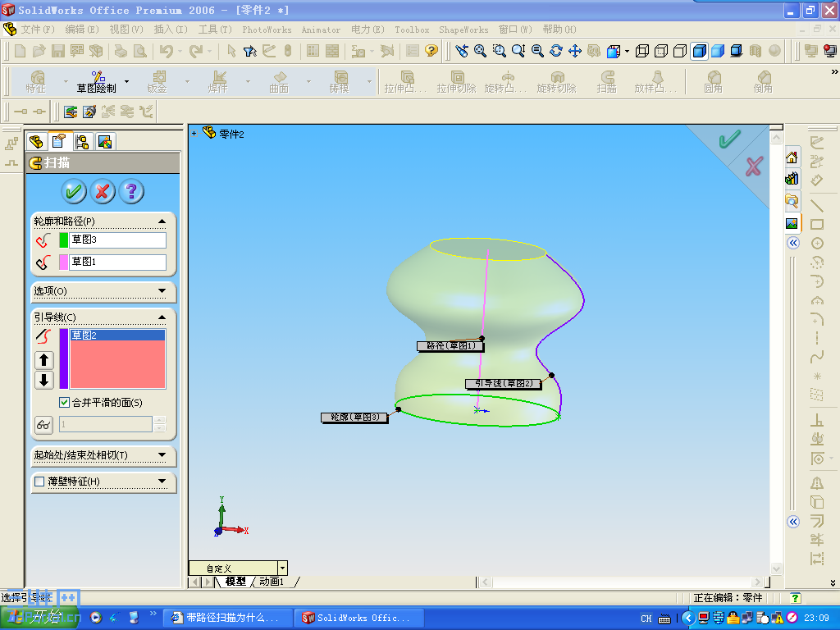Click the 草图绘制 command manager button
This screenshot has height=630, width=840.
tap(97, 81)
